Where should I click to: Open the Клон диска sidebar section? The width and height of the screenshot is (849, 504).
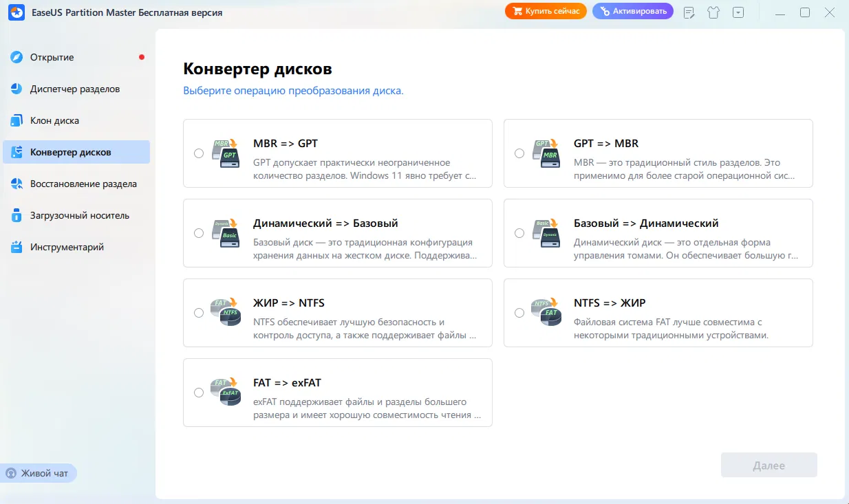(x=76, y=120)
